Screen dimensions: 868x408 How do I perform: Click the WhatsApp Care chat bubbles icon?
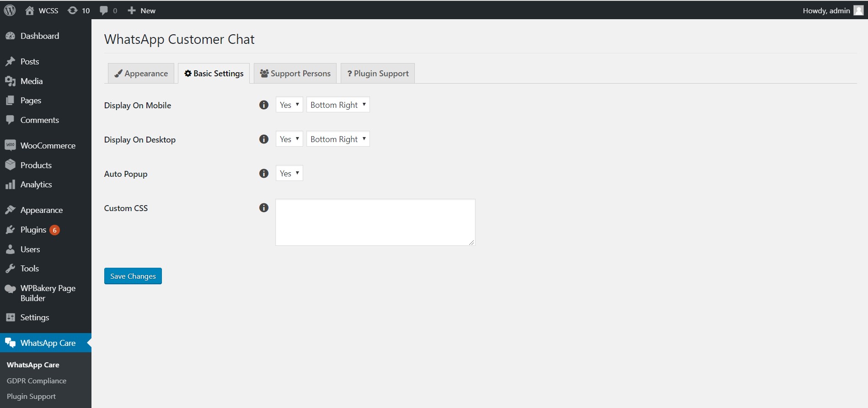[x=10, y=343]
